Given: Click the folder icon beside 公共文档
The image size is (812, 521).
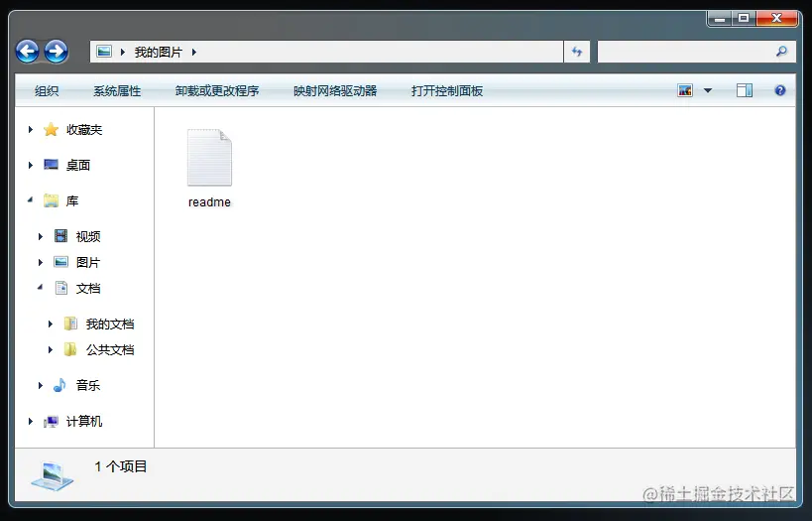Looking at the screenshot, I should (70, 349).
